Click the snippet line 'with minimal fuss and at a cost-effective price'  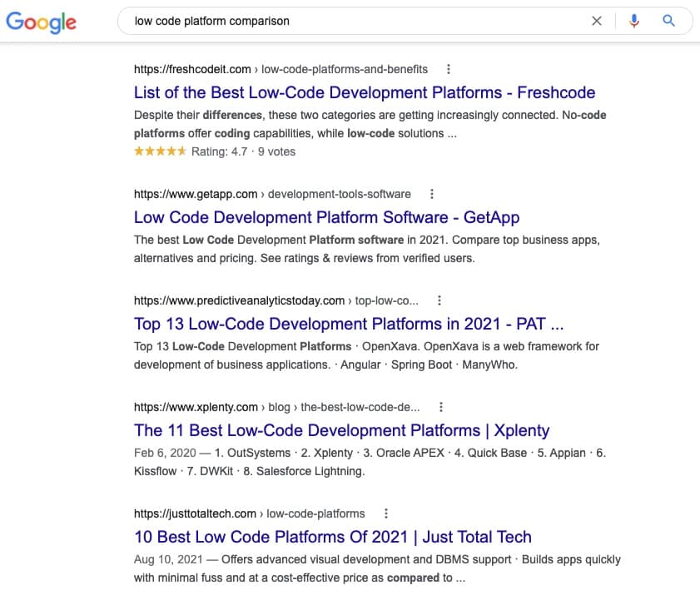click(300, 578)
